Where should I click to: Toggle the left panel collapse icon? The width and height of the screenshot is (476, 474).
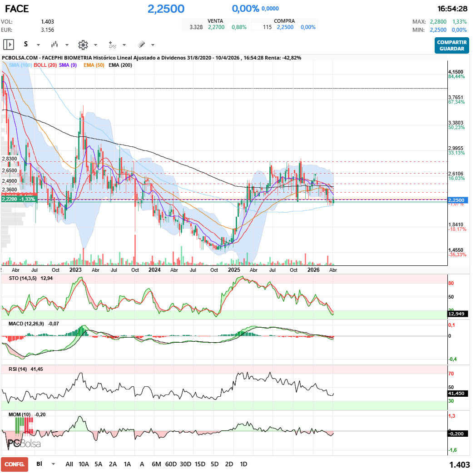tap(8, 44)
